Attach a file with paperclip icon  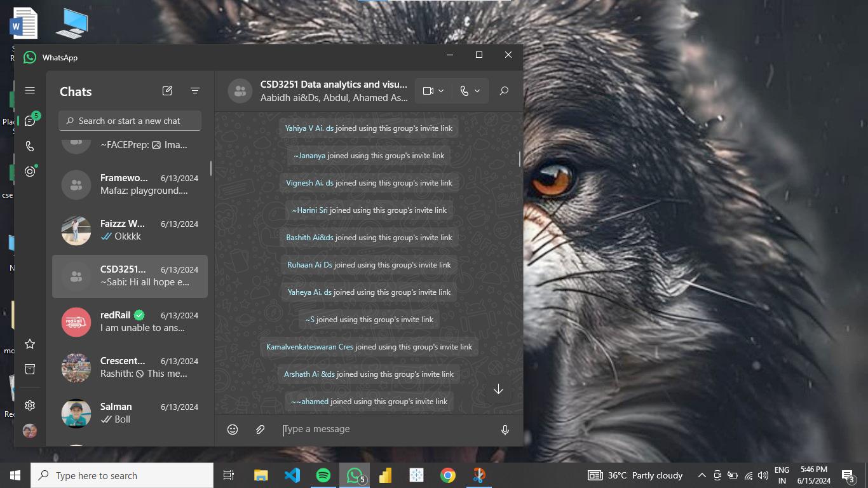[x=260, y=430]
